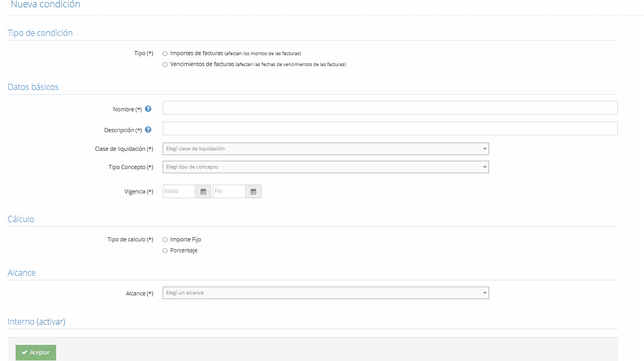Click the Fin date input field

pyautogui.click(x=229, y=191)
